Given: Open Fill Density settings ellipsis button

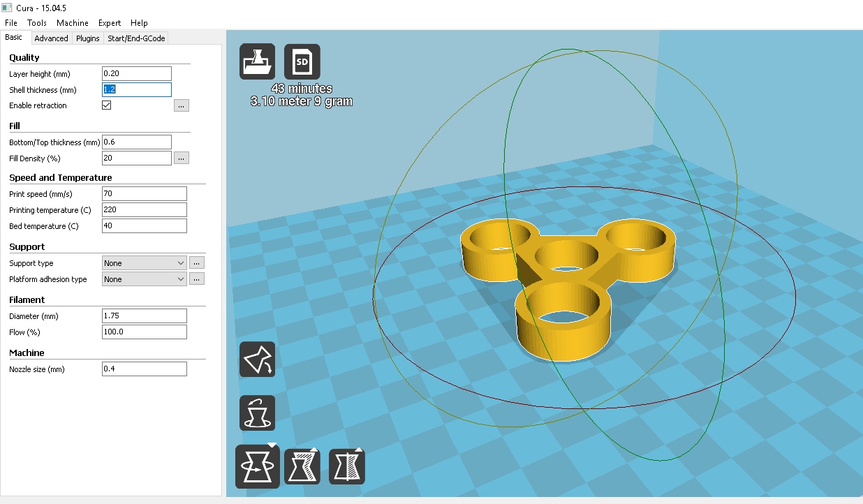Looking at the screenshot, I should [x=182, y=158].
